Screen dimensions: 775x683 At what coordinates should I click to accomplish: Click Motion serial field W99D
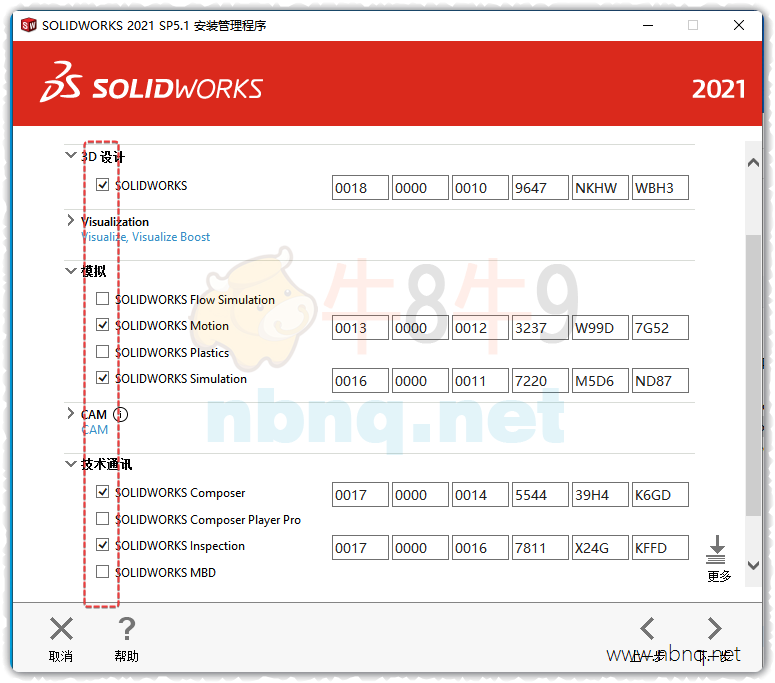coord(601,328)
